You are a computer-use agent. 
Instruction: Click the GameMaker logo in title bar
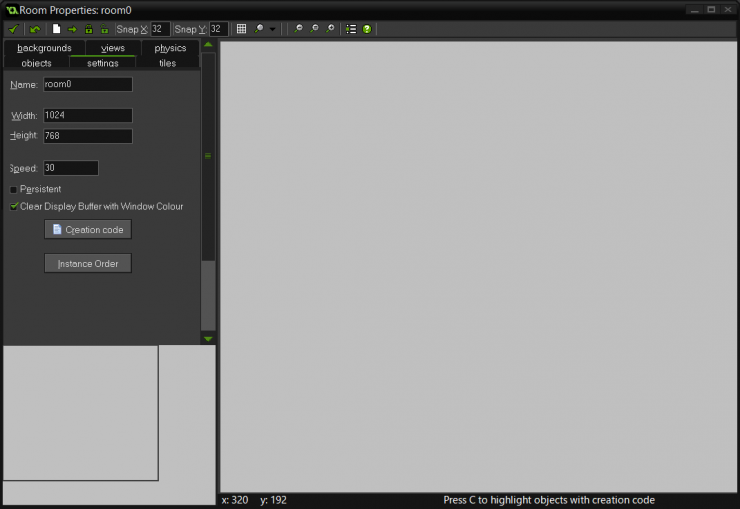(12, 10)
